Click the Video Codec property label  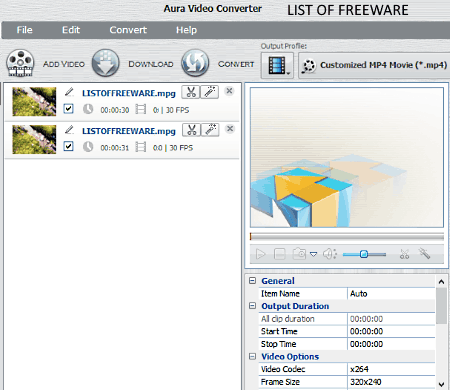click(x=283, y=369)
